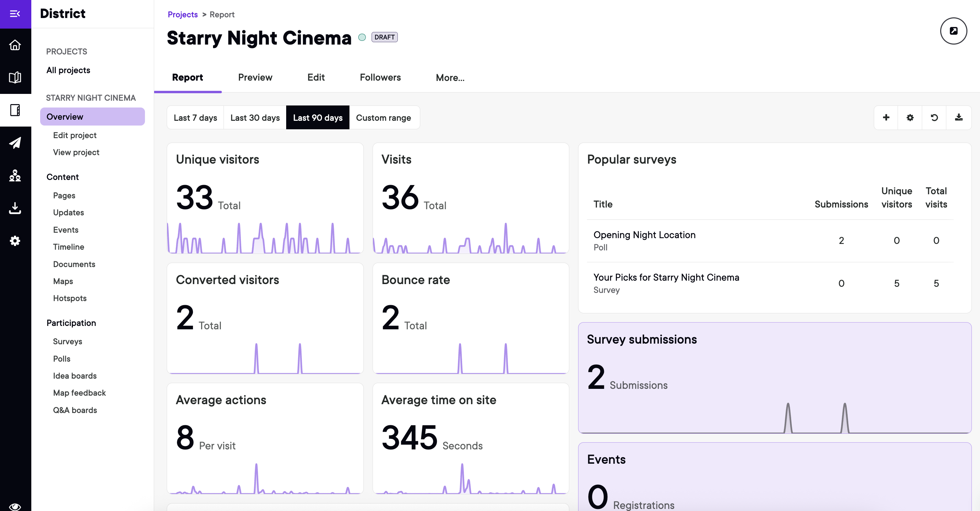Click the open book icon in sidebar
Screen dimensions: 980x511
pos(15,78)
